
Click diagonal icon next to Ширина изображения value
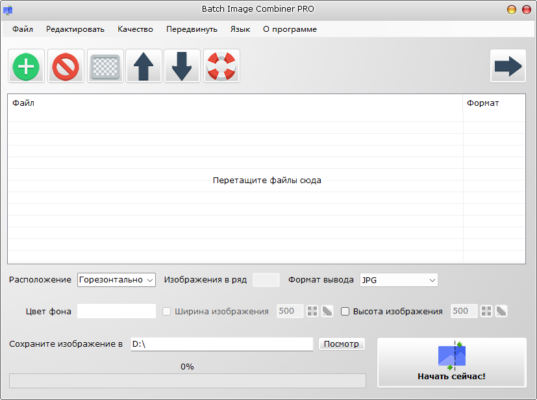tap(327, 311)
